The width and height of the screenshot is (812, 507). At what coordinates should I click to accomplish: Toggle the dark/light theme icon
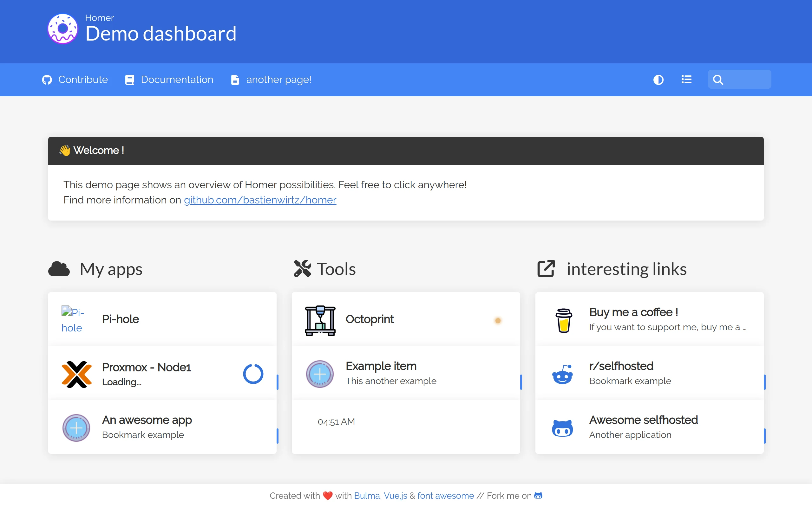click(x=658, y=80)
